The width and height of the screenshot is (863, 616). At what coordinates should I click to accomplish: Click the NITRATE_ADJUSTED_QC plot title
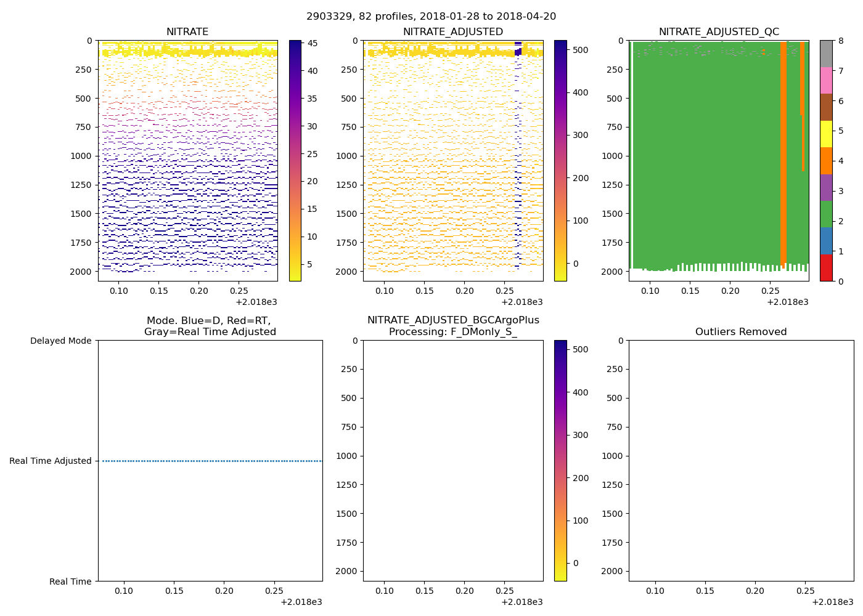pos(719,32)
